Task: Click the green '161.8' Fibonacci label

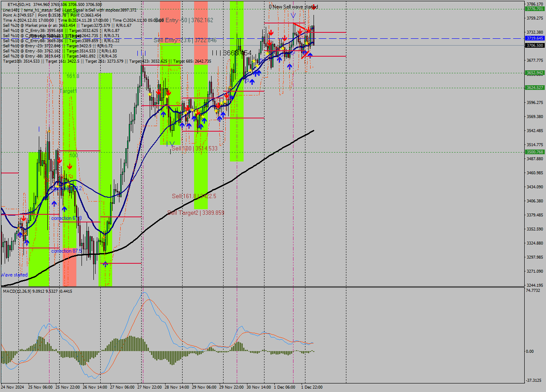Action: coord(73,76)
